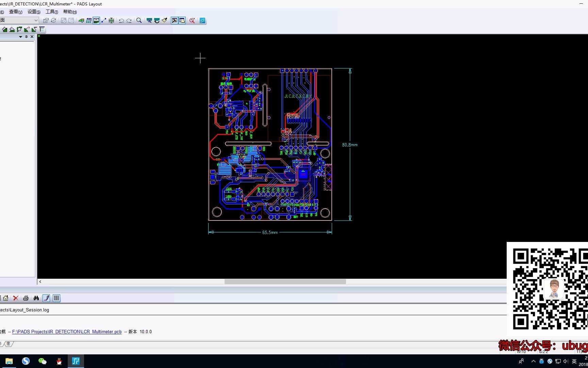
Task: Click the Undo arrow icon
Action: 121,20
